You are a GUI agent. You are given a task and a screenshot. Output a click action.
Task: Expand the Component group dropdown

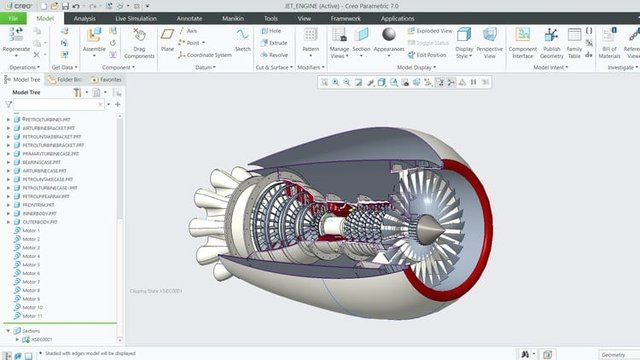(118, 67)
